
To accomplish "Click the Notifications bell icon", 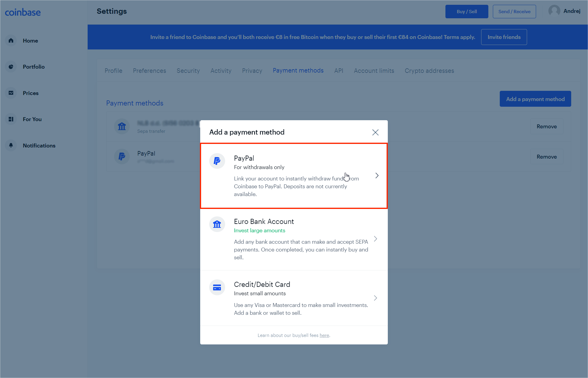I will coord(11,145).
